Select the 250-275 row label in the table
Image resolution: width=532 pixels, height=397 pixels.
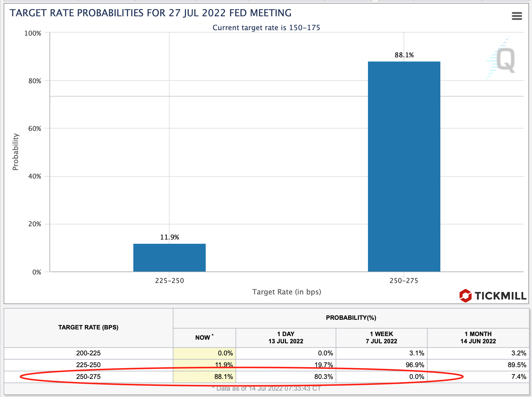click(x=88, y=376)
